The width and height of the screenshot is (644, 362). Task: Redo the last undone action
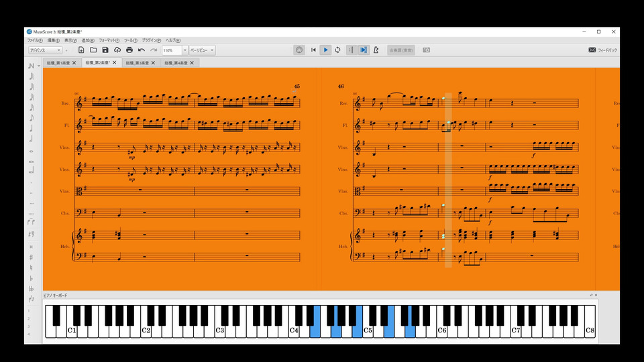pyautogui.click(x=154, y=50)
